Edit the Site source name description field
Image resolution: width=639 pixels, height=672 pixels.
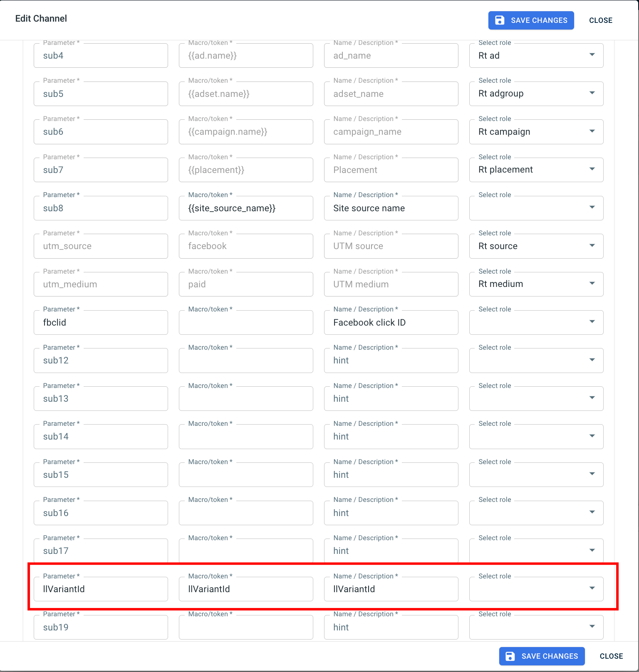[x=391, y=208]
